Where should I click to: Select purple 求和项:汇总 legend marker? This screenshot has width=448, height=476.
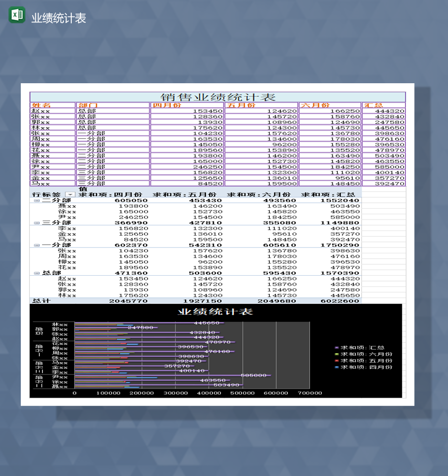pyautogui.click(x=337, y=348)
